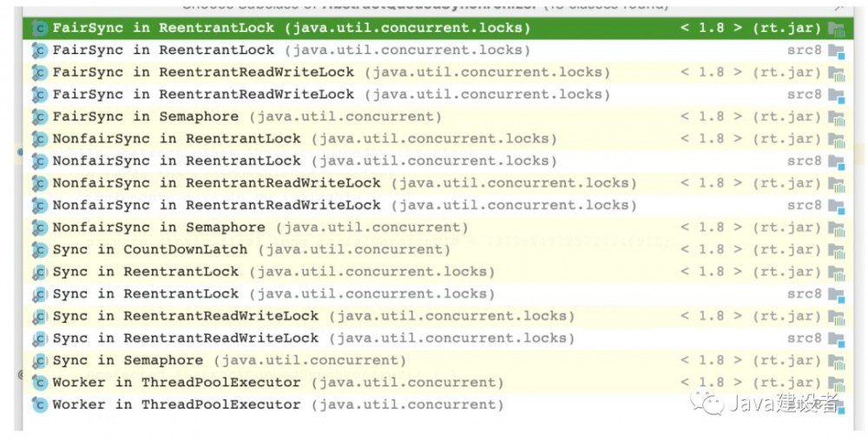Click class icon of highlighted FairSync in ReentrantLock
The image size is (868, 441).
pyautogui.click(x=39, y=28)
